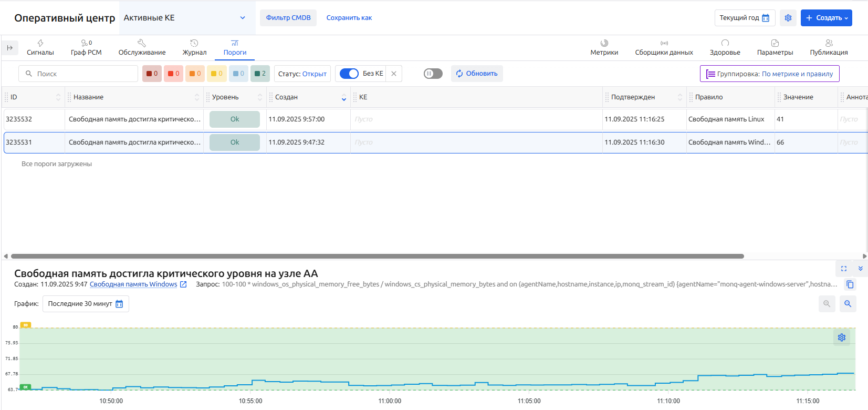Expand graph panel to fullscreen

843,269
